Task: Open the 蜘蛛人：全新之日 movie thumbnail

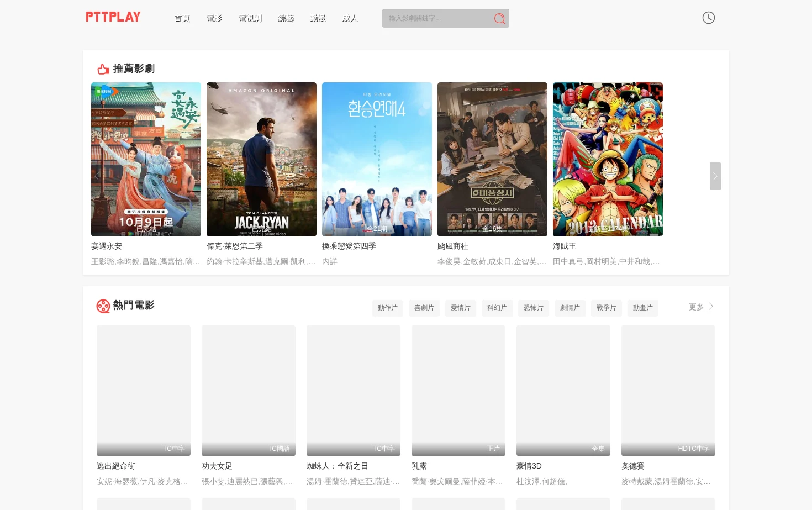Action: point(354,391)
